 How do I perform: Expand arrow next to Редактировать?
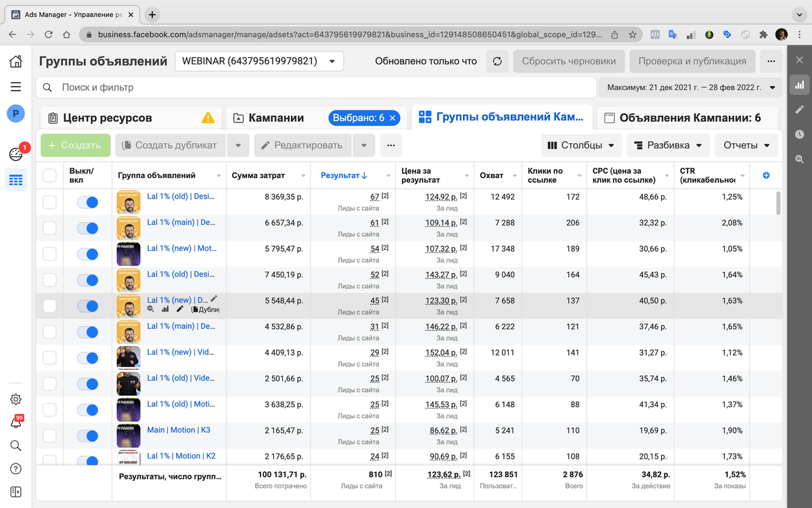[364, 145]
